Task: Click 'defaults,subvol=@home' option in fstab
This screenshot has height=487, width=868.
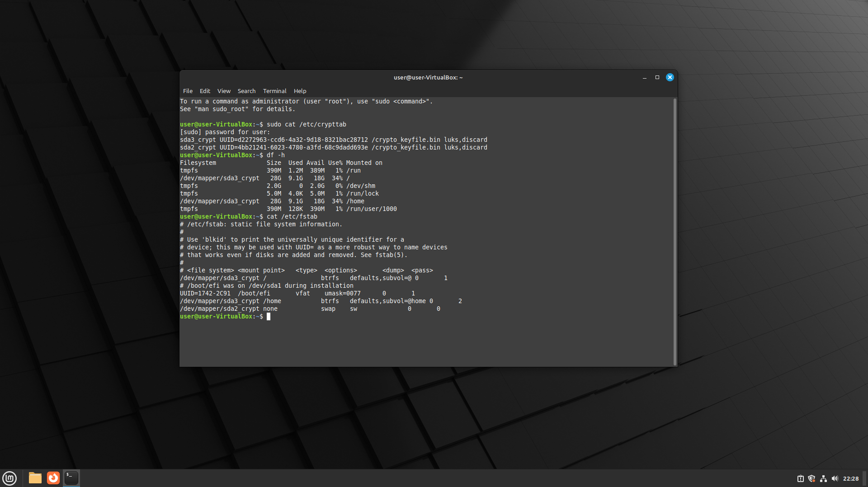Action: [x=388, y=301]
